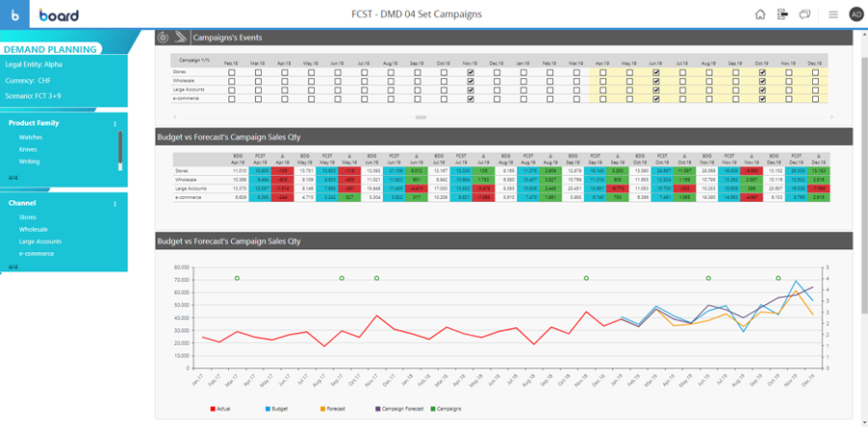Open Channel selector options menu
This screenshot has height=427, width=868.
pyautogui.click(x=115, y=204)
